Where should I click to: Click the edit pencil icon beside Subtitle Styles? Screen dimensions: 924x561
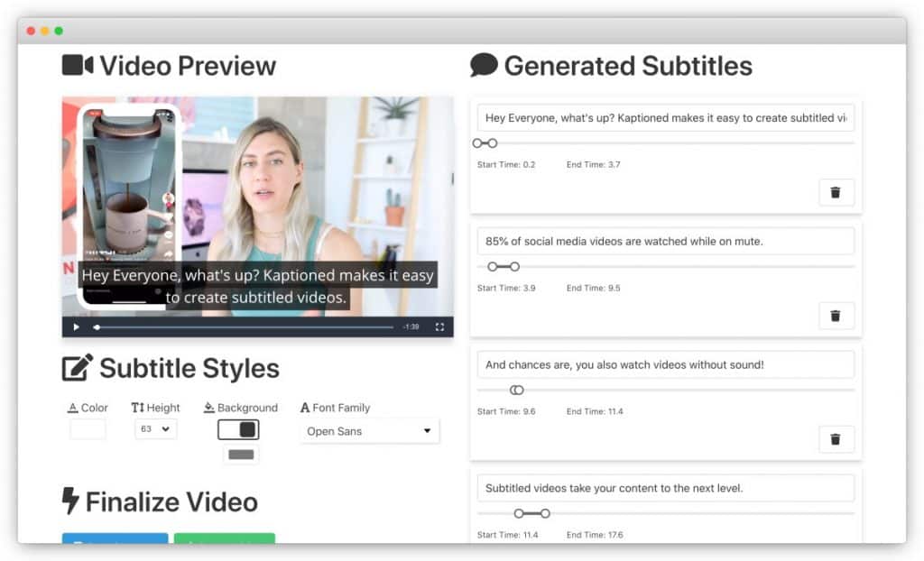point(78,368)
